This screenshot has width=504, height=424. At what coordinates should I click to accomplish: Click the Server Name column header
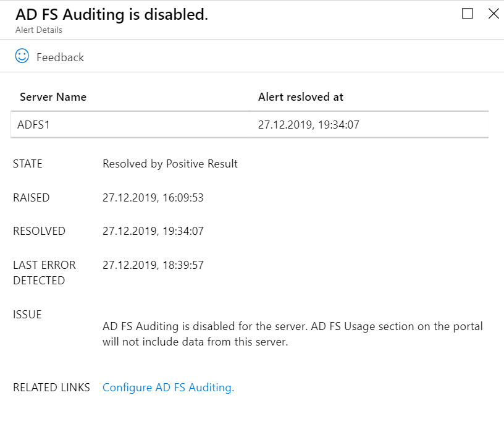click(53, 97)
